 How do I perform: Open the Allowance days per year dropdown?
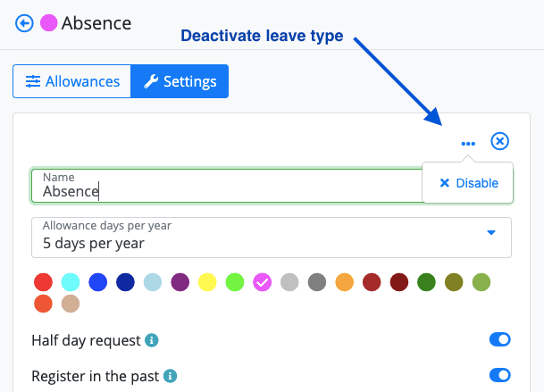click(x=272, y=238)
